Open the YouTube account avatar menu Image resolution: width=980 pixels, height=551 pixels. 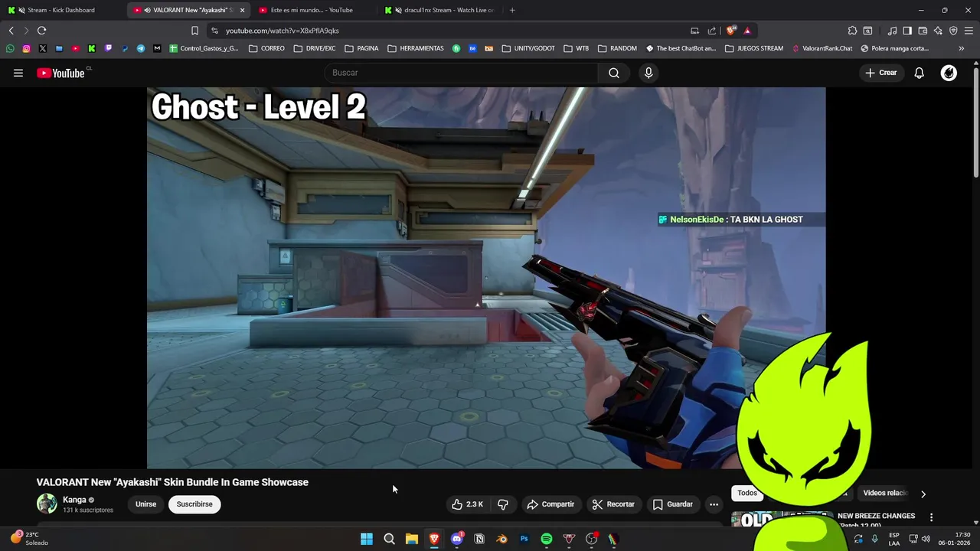949,73
